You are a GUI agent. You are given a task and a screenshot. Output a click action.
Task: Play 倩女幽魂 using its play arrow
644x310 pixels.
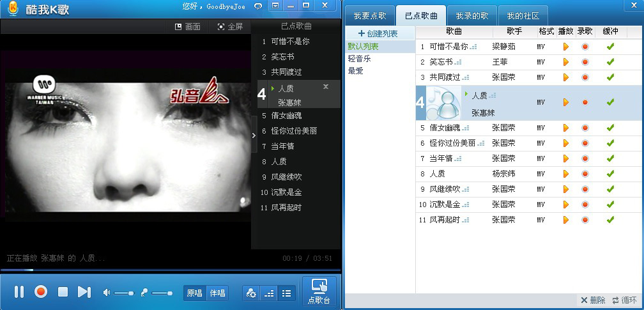tap(566, 128)
